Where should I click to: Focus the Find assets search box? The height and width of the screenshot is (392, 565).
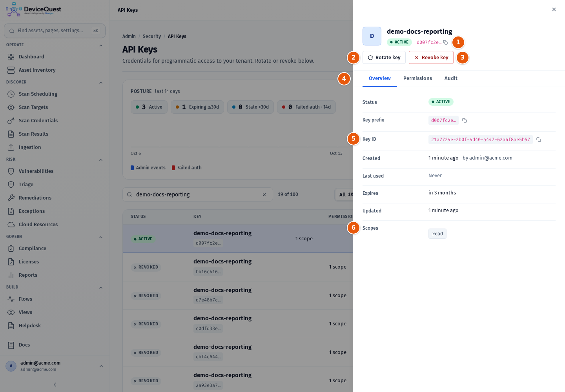tap(55, 31)
